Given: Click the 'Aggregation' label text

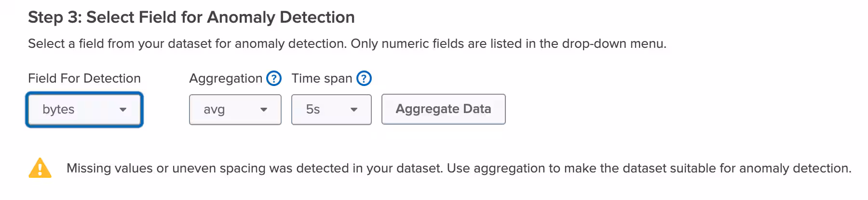Looking at the screenshot, I should coord(226,78).
